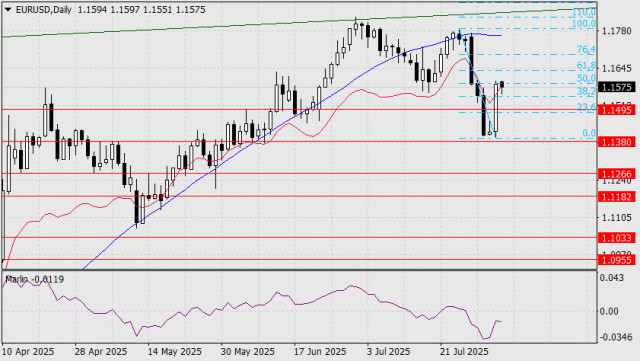Click the 17 Jun 2025 date label
The image size is (640, 361).
(320, 352)
